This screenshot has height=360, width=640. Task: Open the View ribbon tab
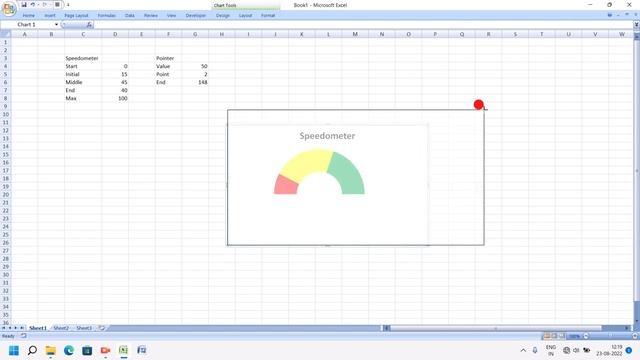(x=171, y=16)
